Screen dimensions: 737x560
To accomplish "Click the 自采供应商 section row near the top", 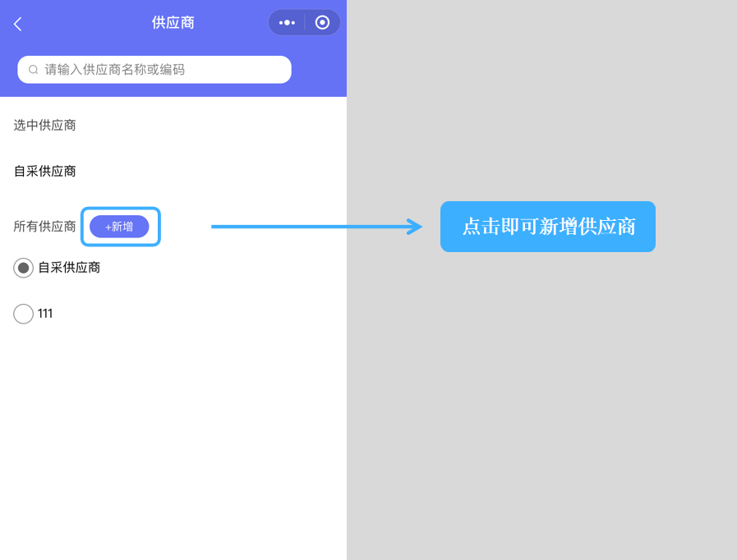I will (x=44, y=171).
